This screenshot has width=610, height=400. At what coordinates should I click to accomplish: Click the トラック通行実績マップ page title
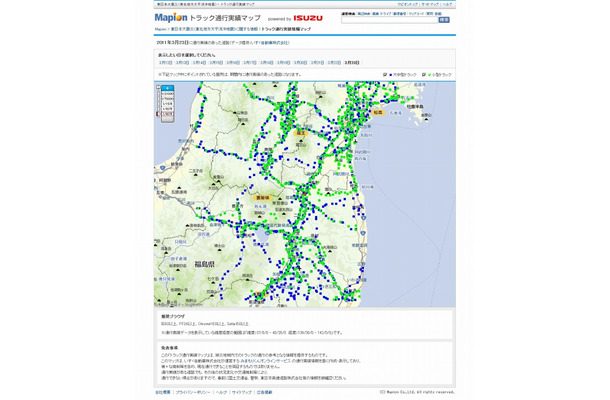[x=224, y=18]
